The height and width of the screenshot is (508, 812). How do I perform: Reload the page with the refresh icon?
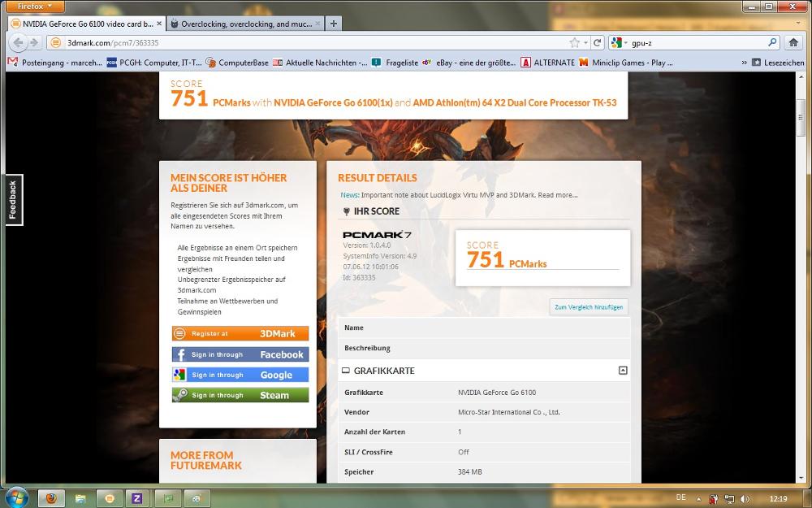[597, 42]
